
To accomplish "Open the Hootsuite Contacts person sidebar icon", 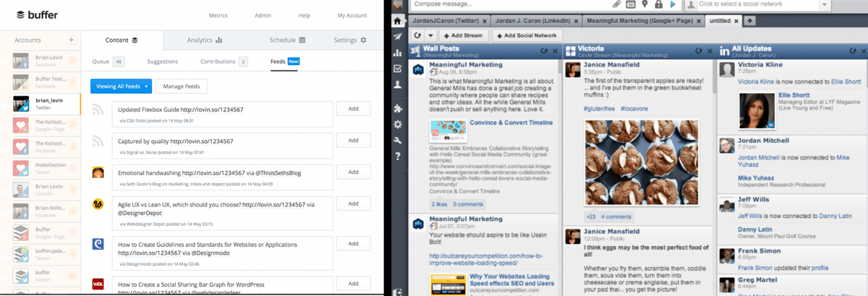I will tap(398, 85).
